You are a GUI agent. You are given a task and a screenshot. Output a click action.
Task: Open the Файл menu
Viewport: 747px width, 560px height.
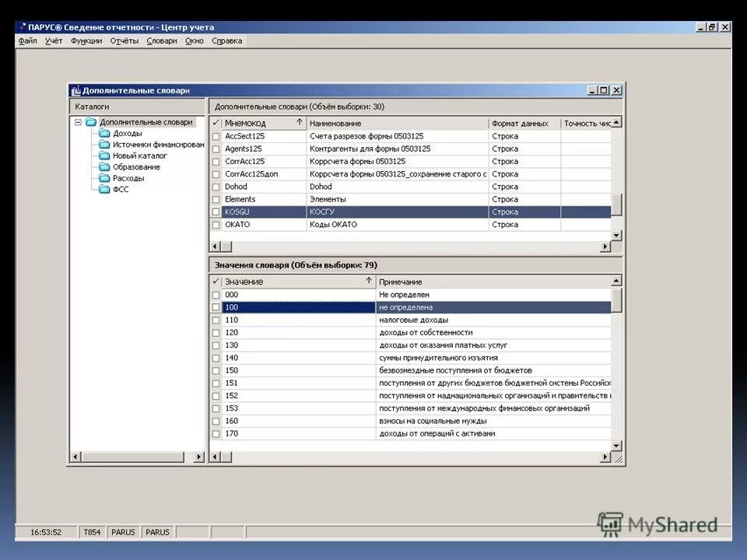(x=28, y=41)
